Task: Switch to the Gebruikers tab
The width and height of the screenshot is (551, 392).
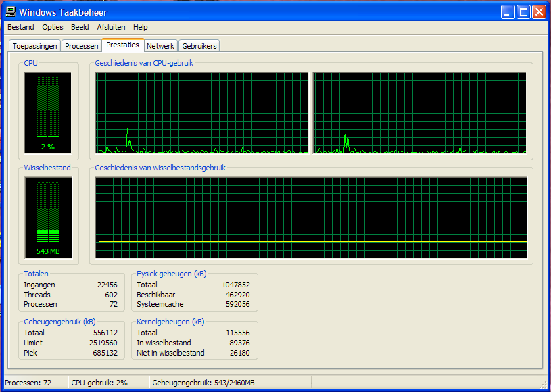Action: pos(199,46)
